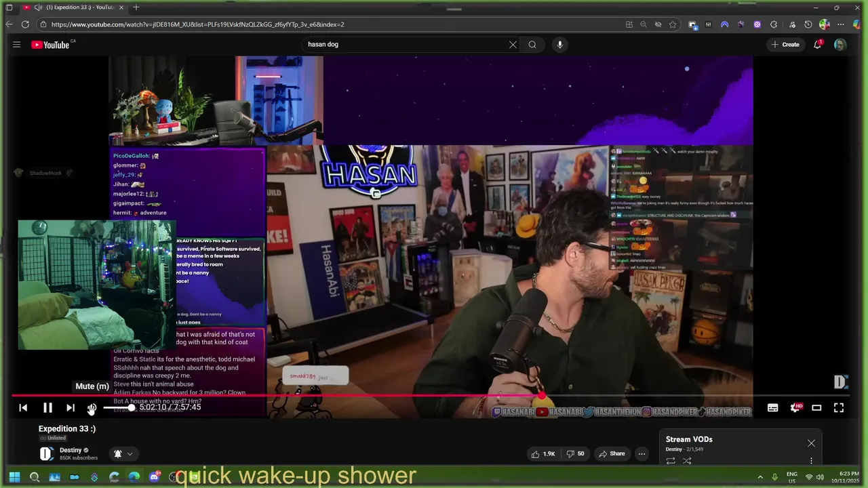868x488 pixels.
Task: Like the video (1.9K)
Action: coord(544,454)
